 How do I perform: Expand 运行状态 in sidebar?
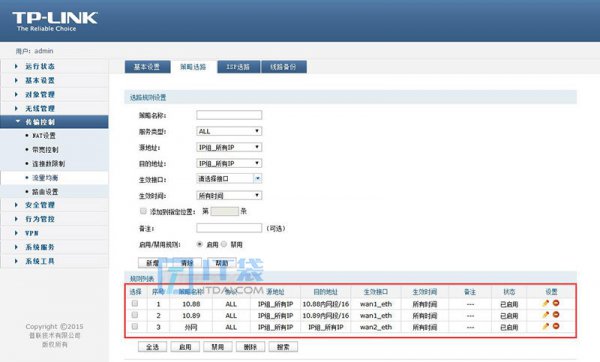tap(40, 66)
